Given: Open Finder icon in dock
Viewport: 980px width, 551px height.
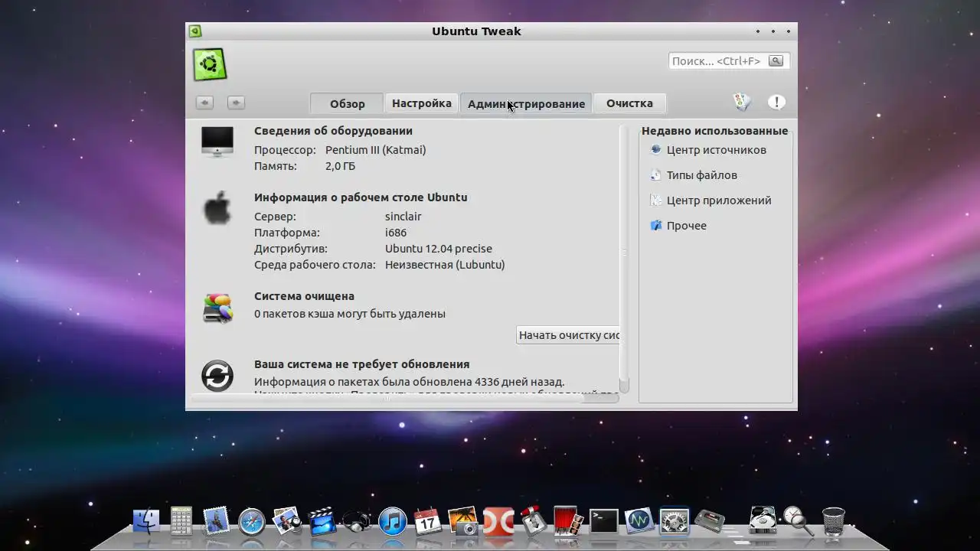Looking at the screenshot, I should [146, 520].
